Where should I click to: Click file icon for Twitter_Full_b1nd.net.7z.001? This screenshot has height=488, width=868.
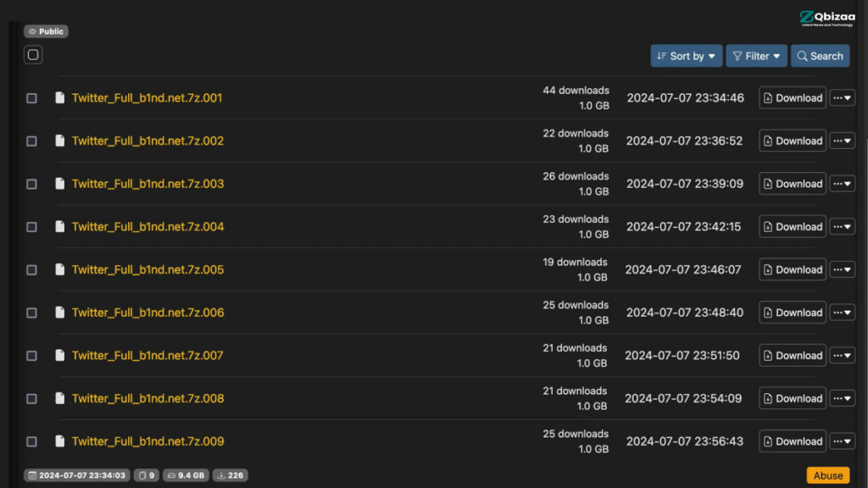coord(60,98)
